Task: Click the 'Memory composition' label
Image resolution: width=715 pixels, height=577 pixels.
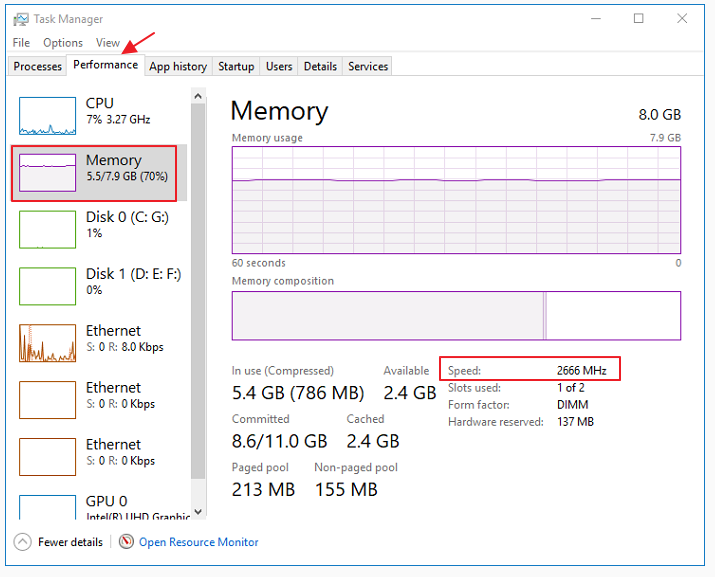Action: 283,281
